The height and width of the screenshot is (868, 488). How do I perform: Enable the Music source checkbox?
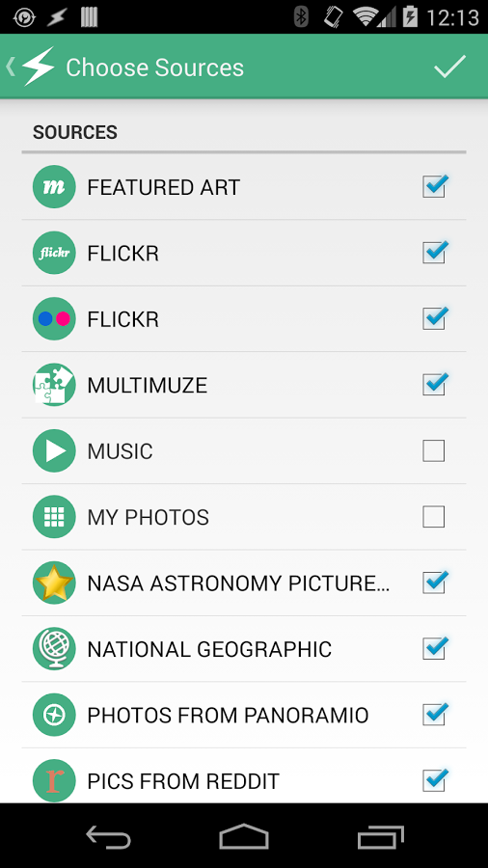click(x=433, y=451)
